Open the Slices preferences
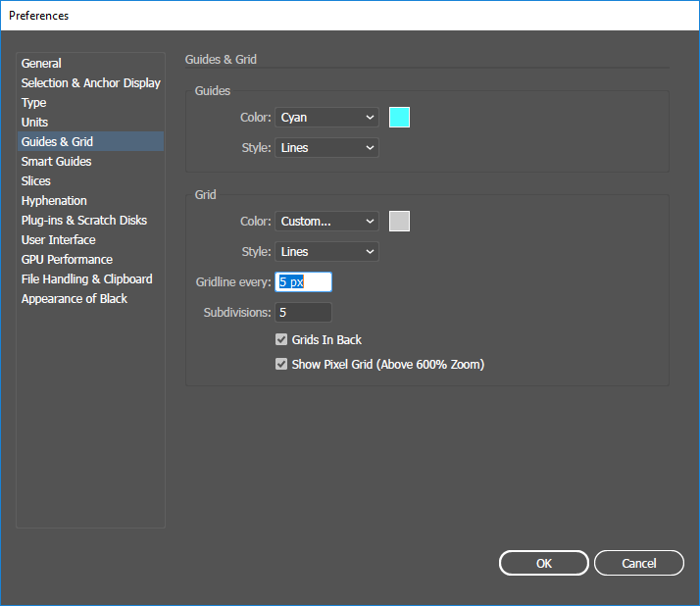The image size is (700, 606). 90,180
